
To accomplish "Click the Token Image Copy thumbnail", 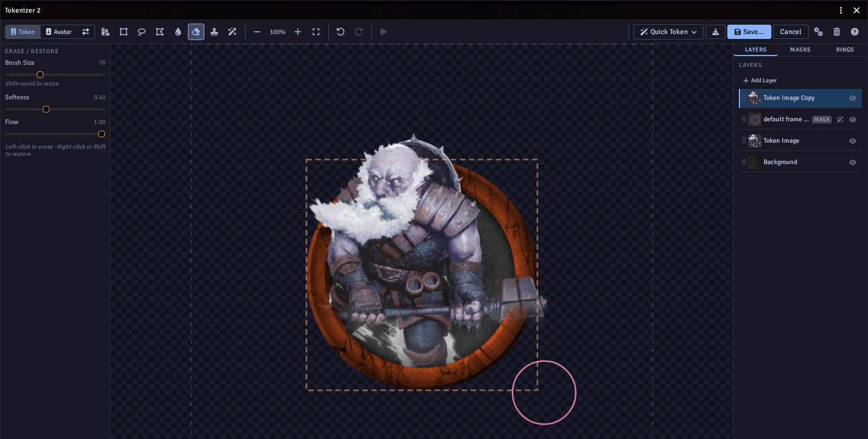I will 755,98.
